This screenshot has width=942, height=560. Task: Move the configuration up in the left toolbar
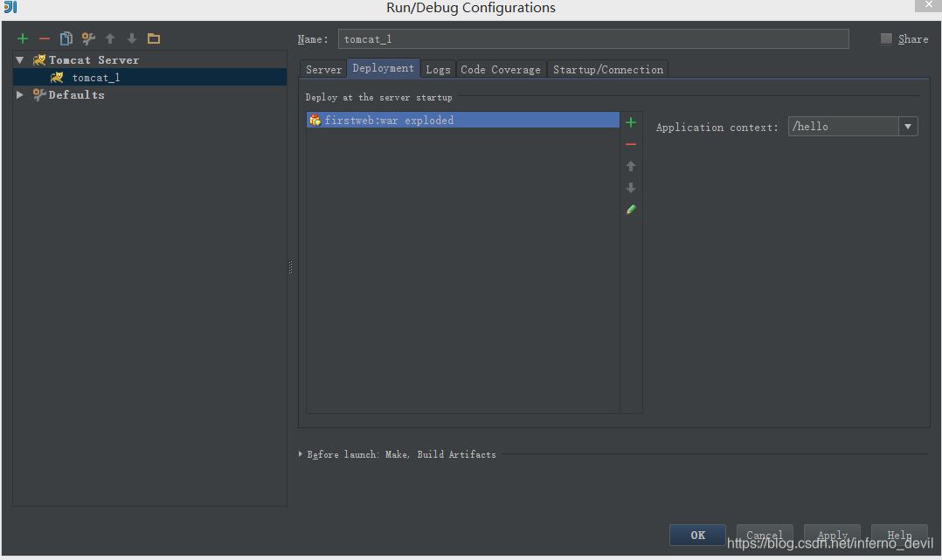click(110, 38)
